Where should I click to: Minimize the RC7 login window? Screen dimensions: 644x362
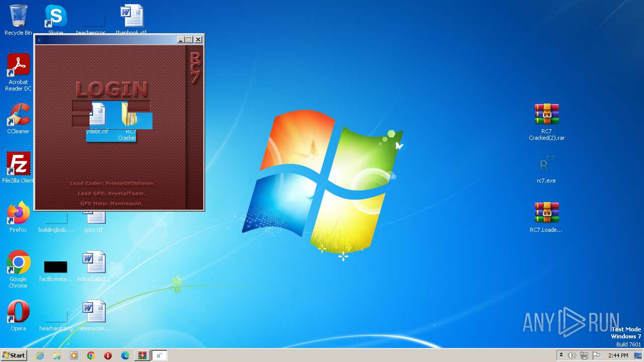181,40
